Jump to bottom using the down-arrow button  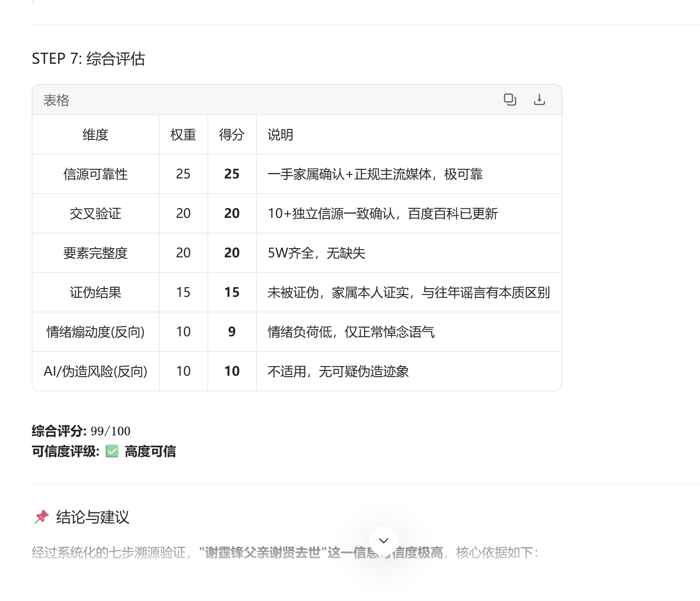click(384, 541)
